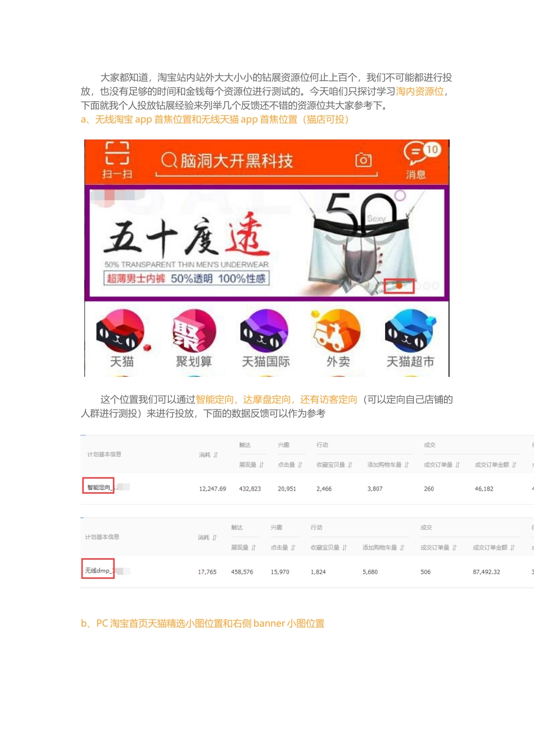The height and width of the screenshot is (756, 534).
Task: Open the 五十度透 underwear banner
Action: 267,243
